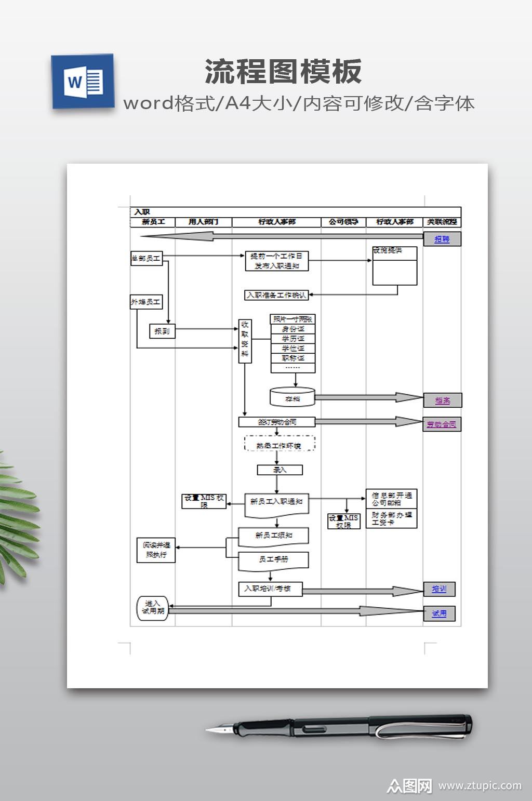Open the 招聘 related-process link
This screenshot has width=532, height=801.
442,239
